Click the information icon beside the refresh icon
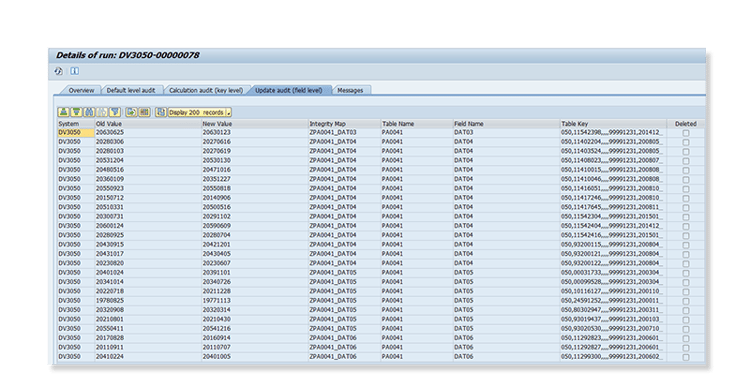The image size is (750, 387). (x=74, y=71)
